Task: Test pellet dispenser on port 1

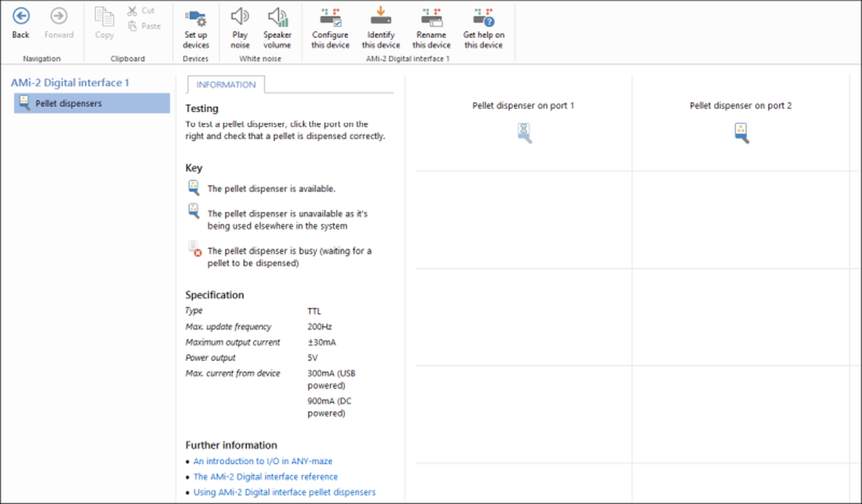Action: [x=524, y=132]
